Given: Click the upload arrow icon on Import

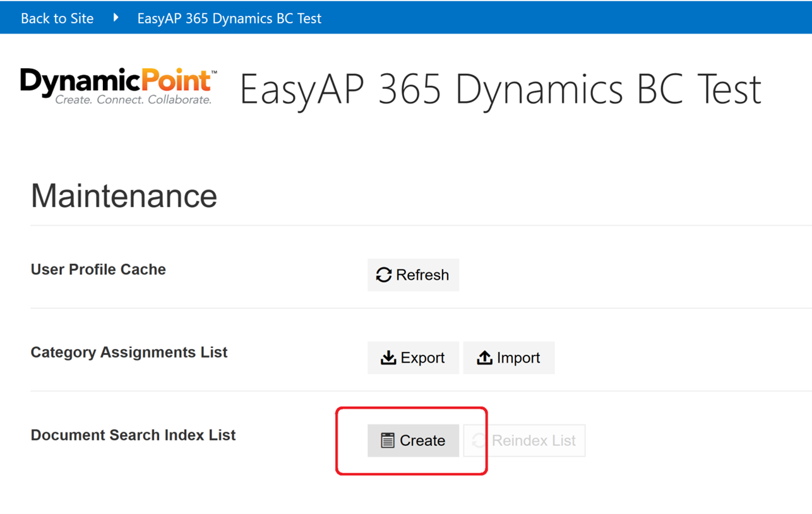Looking at the screenshot, I should pyautogui.click(x=484, y=358).
